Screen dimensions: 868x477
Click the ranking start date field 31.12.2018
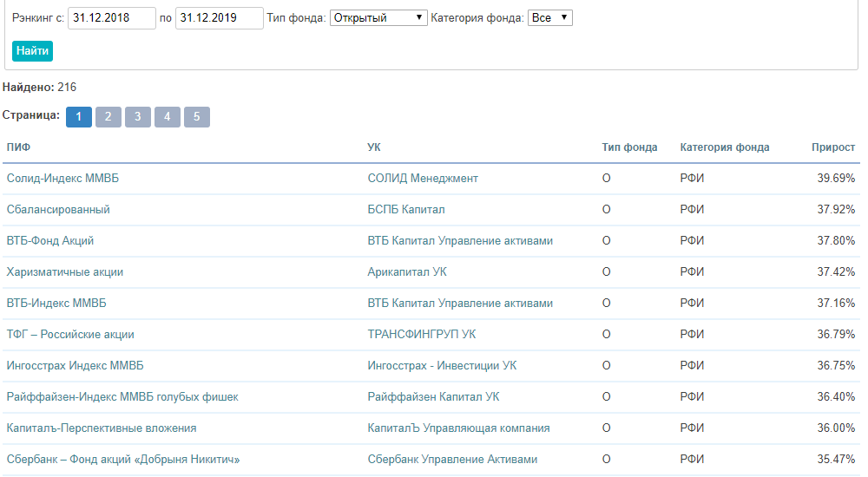112,17
